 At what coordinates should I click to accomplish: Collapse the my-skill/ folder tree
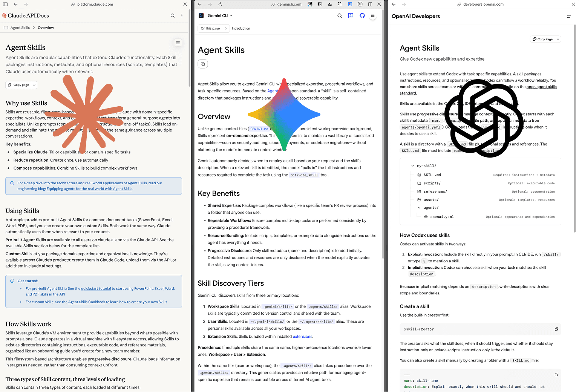(413, 166)
